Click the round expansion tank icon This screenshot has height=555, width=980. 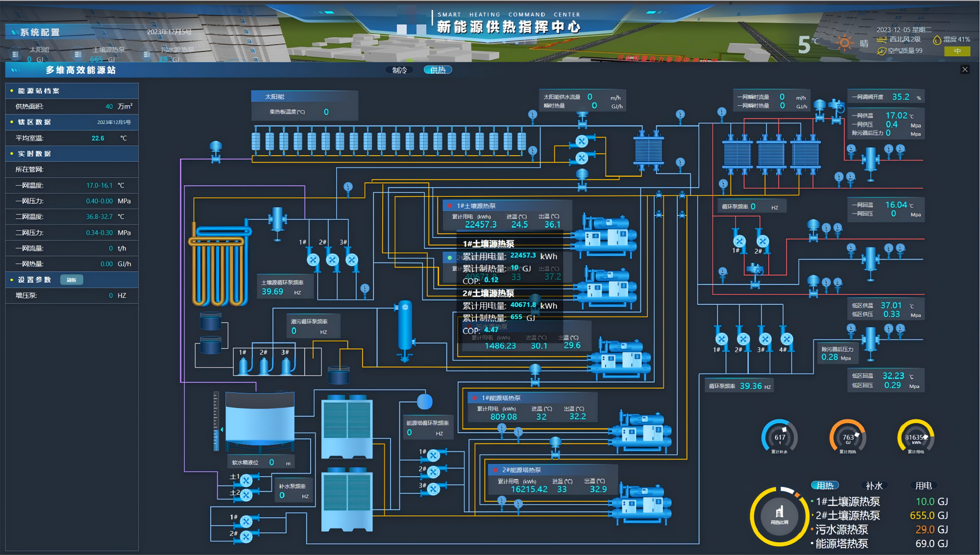point(424,402)
